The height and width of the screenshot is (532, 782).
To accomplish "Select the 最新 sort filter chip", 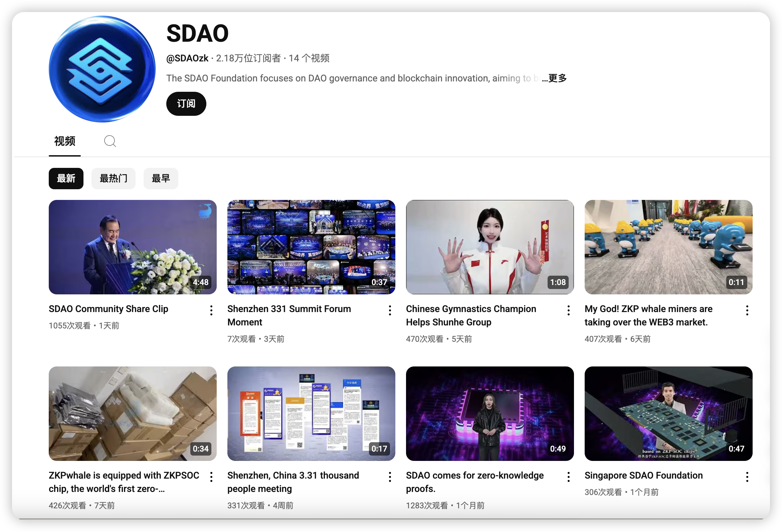I will [x=66, y=178].
